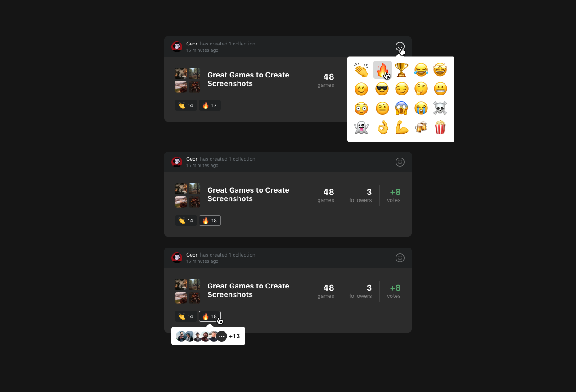Select the sunglasses face emoji

point(382,89)
